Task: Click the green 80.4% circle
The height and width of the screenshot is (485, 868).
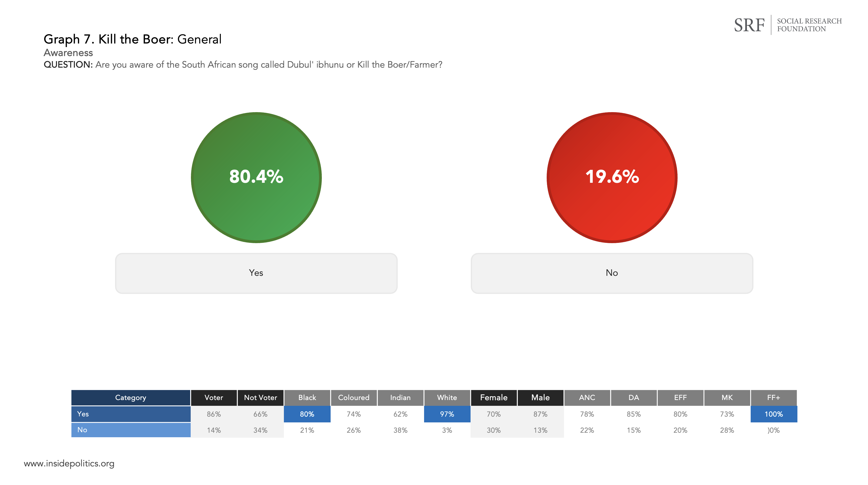Action: coord(256,177)
